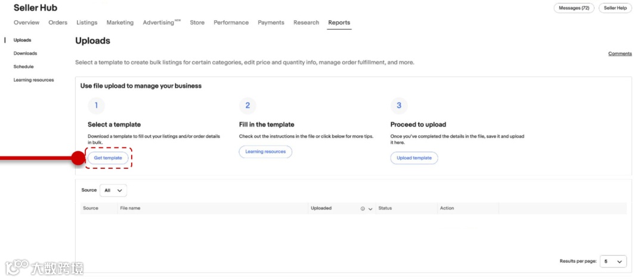
Task: Click the Upload template button
Action: pos(414,158)
